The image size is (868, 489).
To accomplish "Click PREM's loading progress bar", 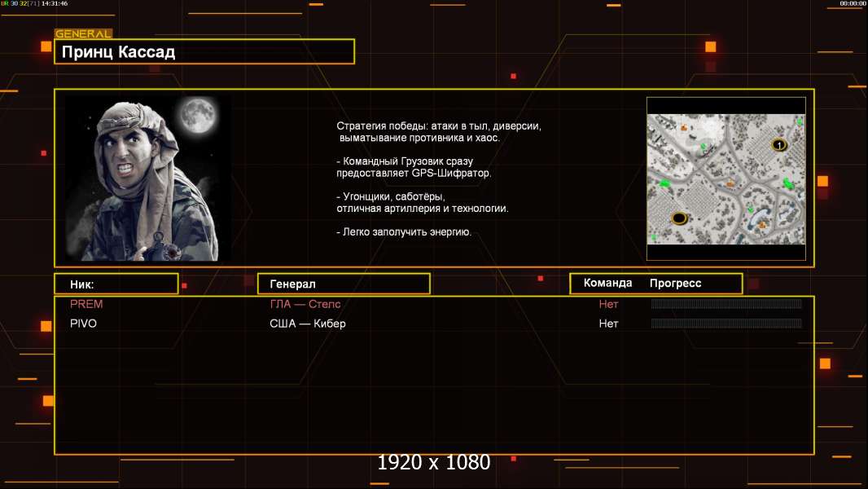I will (726, 304).
